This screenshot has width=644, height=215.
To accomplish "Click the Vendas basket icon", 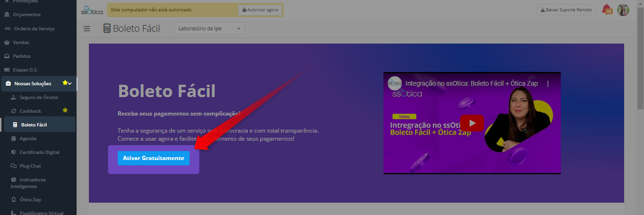I will pyautogui.click(x=7, y=42).
